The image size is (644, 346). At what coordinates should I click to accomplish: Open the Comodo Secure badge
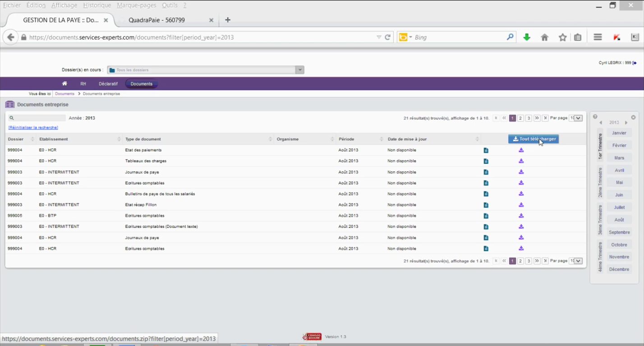coord(312,337)
